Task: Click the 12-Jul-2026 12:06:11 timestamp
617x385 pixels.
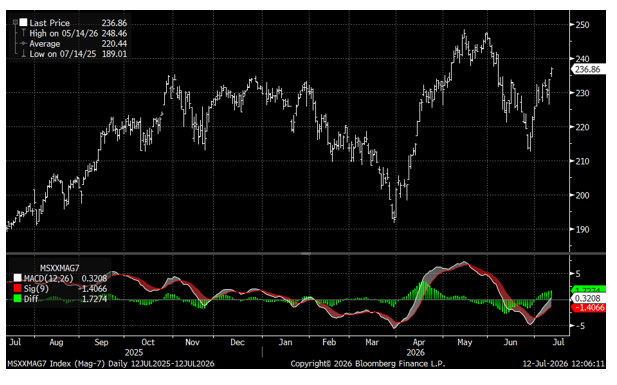Action: click(564, 364)
